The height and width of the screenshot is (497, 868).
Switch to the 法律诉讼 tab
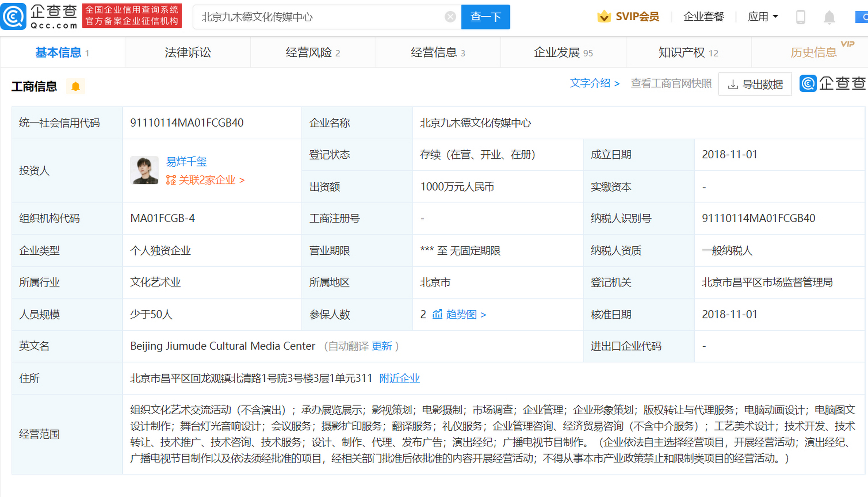[187, 52]
